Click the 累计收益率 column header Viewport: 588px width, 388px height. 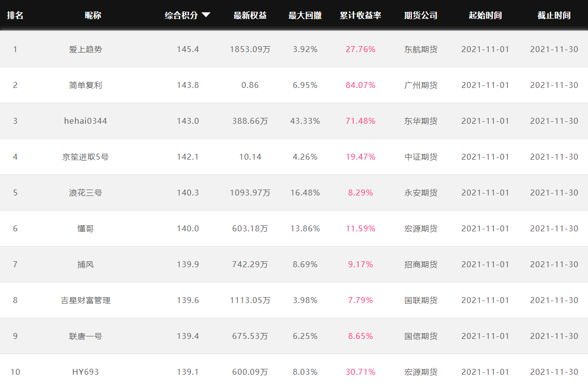[360, 15]
